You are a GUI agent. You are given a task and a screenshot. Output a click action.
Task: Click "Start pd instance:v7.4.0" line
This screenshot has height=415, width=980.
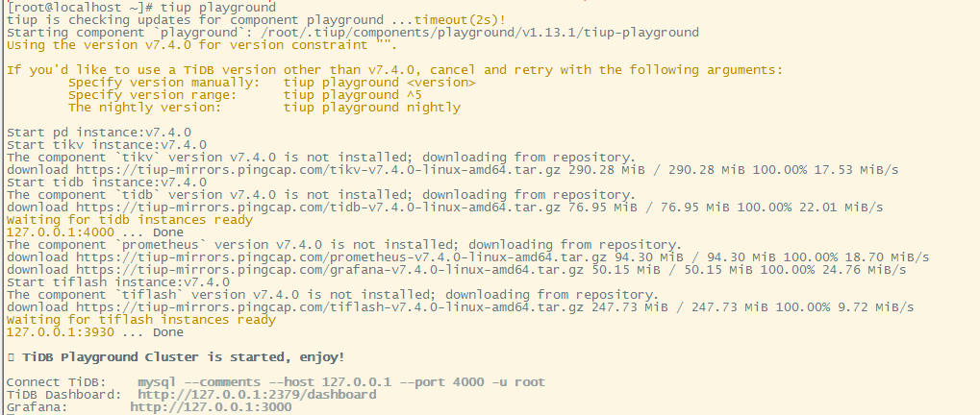point(98,132)
